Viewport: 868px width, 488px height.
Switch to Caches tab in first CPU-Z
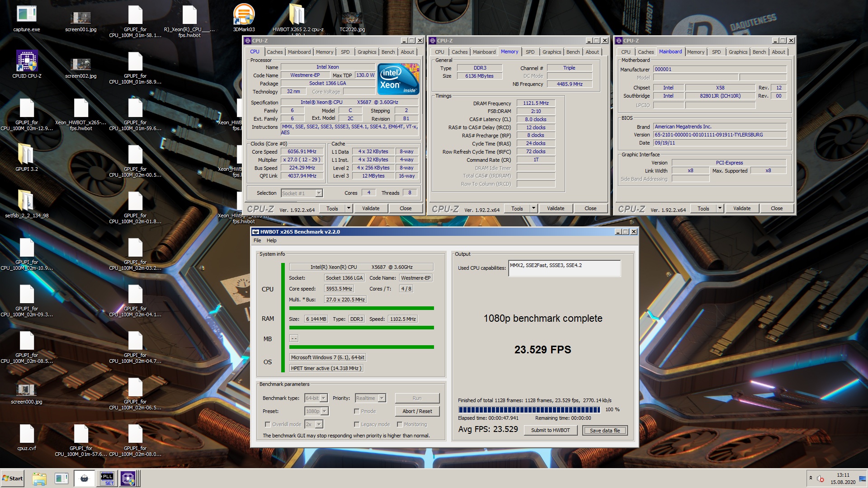point(274,52)
